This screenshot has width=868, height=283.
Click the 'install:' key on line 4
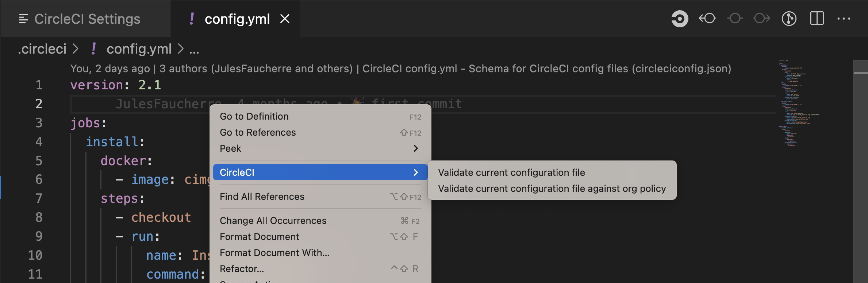pos(115,142)
